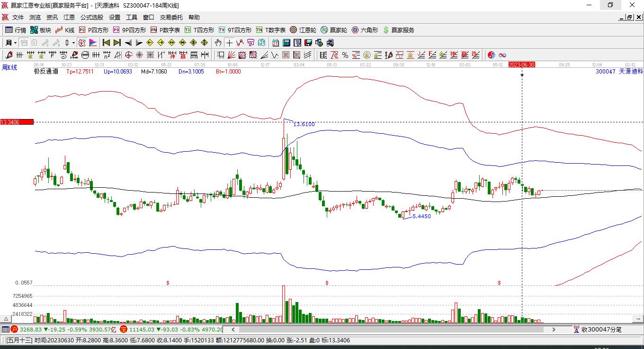
Task: Step back with the black left arrow
Action: click(128, 43)
